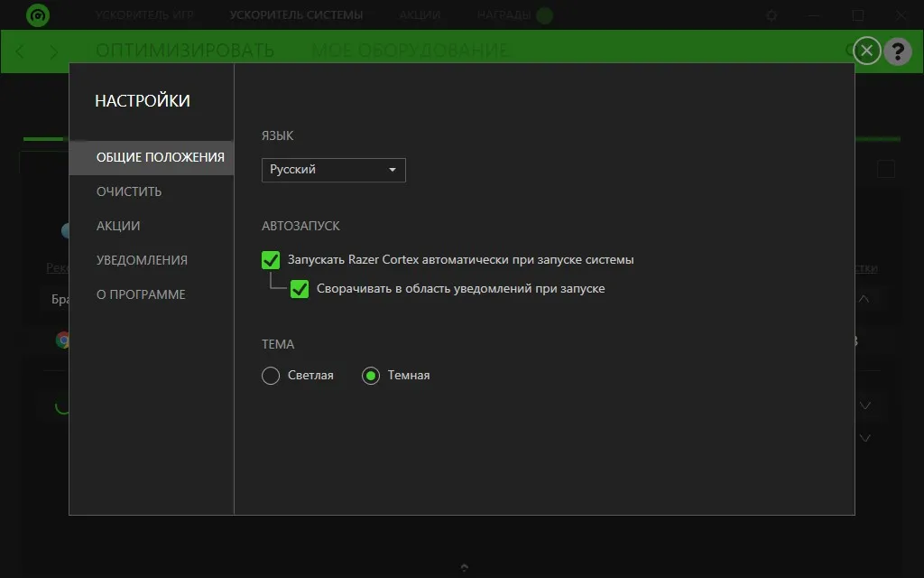This screenshot has height=578, width=924.
Task: Click the bottom double-chevron arrow icon
Action: click(465, 567)
